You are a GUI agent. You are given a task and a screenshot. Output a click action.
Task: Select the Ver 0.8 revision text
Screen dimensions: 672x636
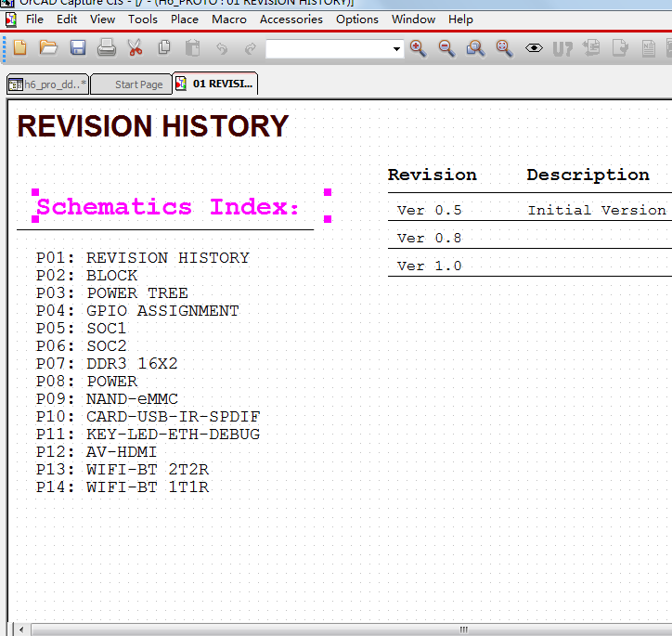click(430, 239)
